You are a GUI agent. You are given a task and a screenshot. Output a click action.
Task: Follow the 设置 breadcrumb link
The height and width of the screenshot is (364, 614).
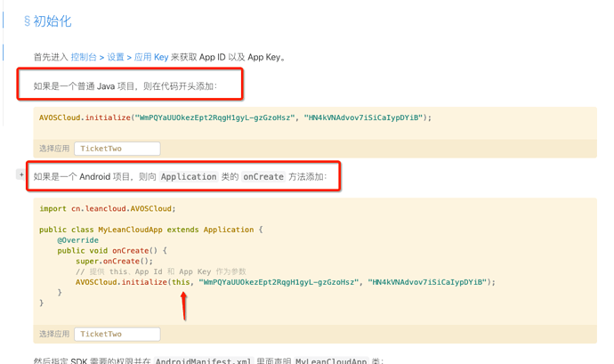[116, 57]
